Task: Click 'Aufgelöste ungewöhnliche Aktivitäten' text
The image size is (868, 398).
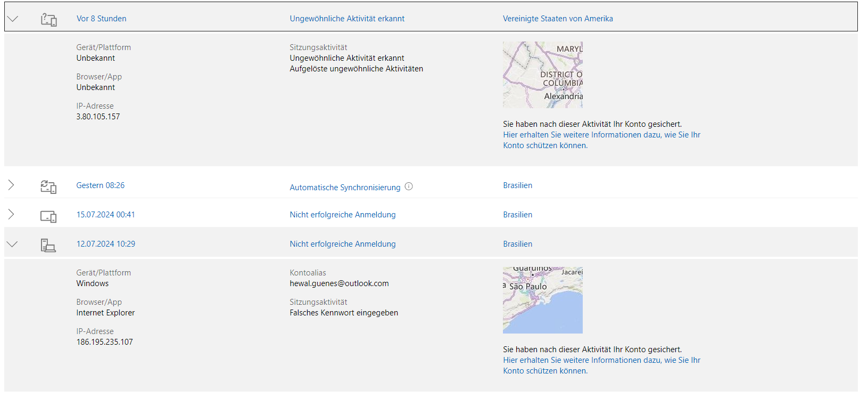Action: 356,69
